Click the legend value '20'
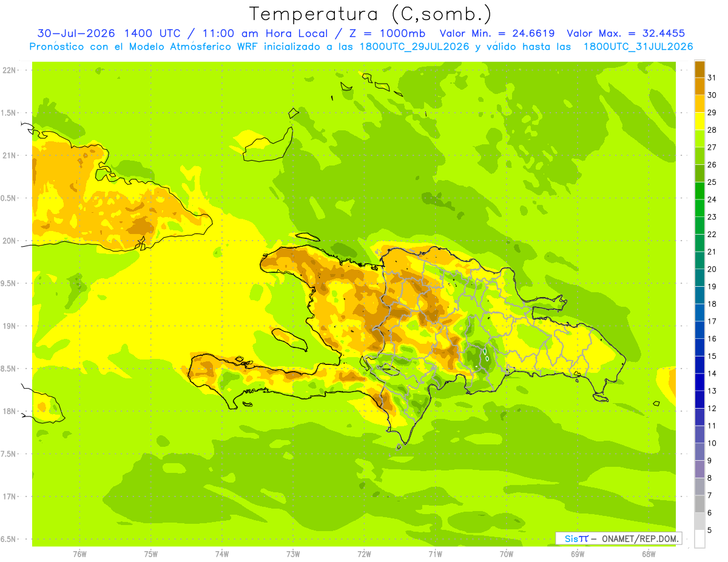 tap(712, 269)
